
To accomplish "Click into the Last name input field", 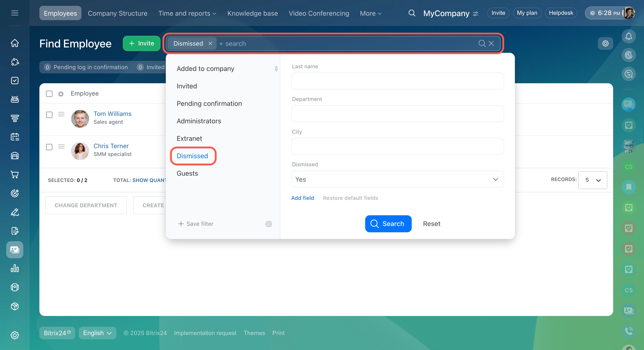I will 397,81.
